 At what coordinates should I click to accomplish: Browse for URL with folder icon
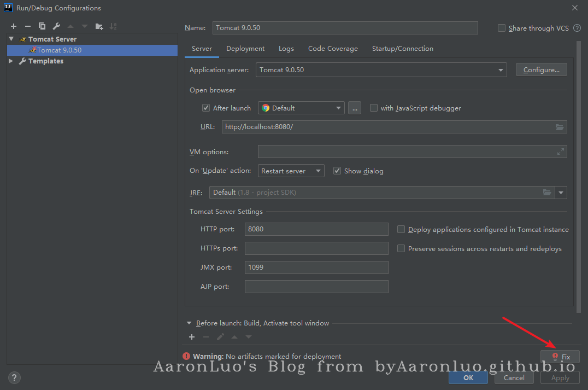click(560, 127)
